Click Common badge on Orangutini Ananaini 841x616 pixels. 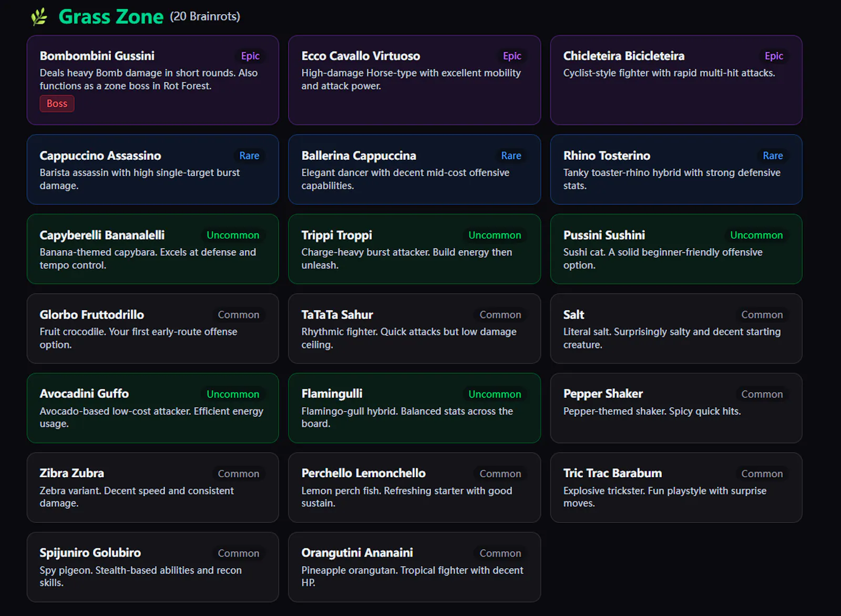click(500, 553)
